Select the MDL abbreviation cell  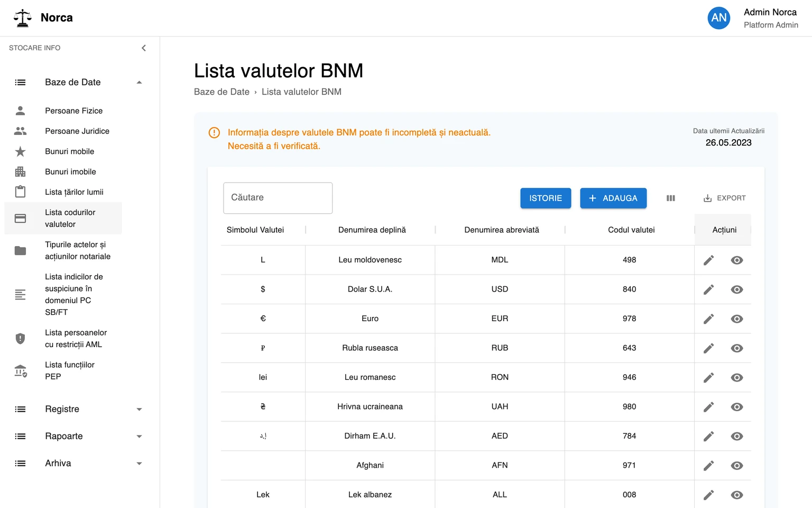(500, 260)
